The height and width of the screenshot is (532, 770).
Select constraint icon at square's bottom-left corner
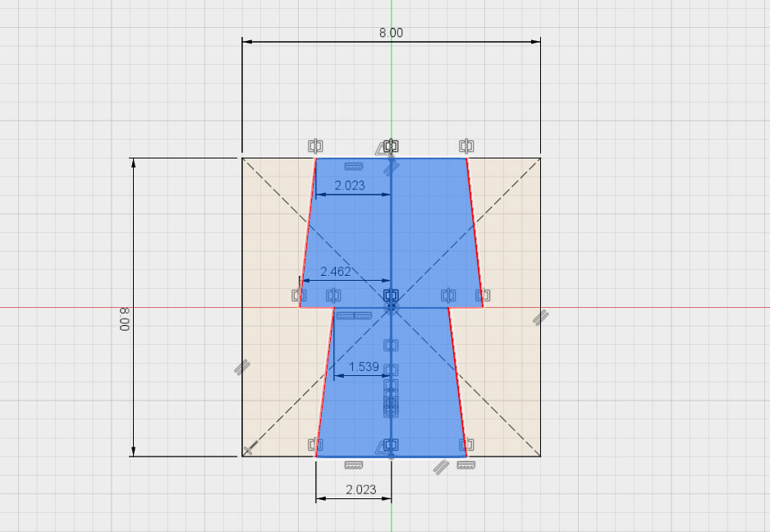(x=250, y=447)
